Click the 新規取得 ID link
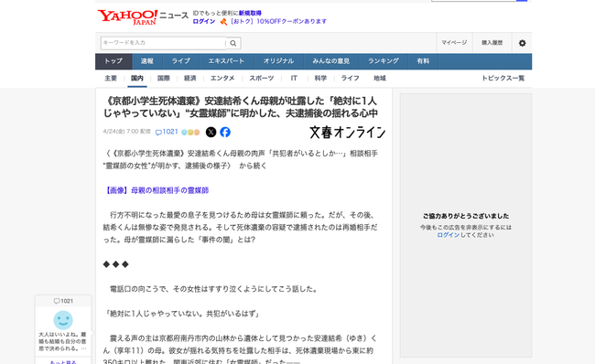Image resolution: width=595 pixels, height=364 pixels. point(250,14)
